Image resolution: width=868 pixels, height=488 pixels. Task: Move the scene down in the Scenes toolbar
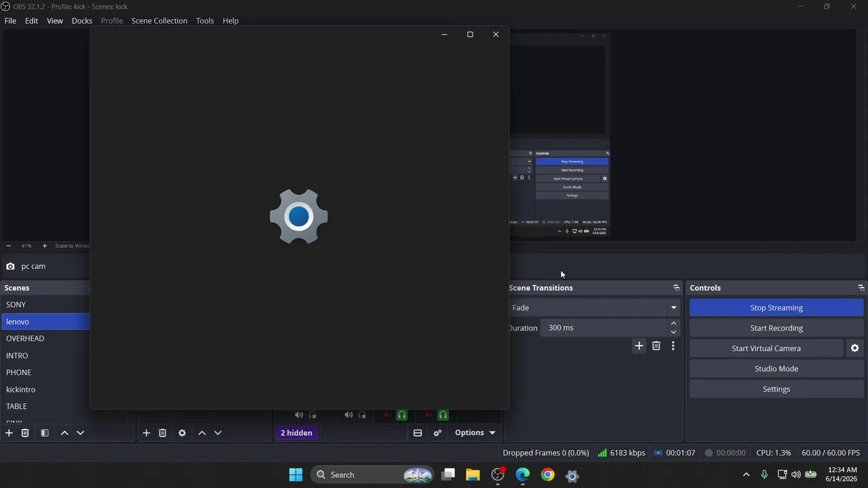click(x=80, y=432)
